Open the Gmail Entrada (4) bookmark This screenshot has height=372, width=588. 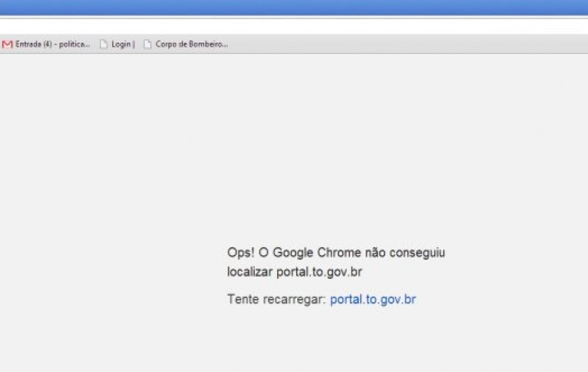pos(46,44)
